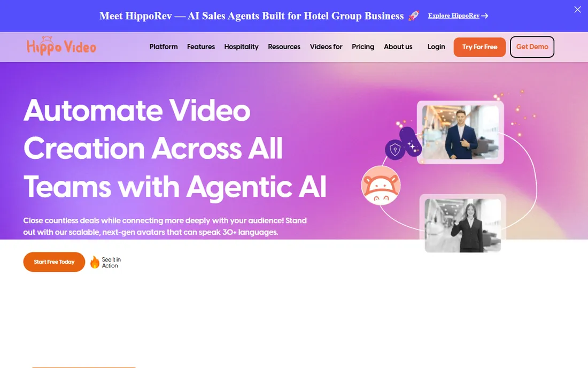
Task: Click the Automate Video Creation headline
Action: click(175, 148)
